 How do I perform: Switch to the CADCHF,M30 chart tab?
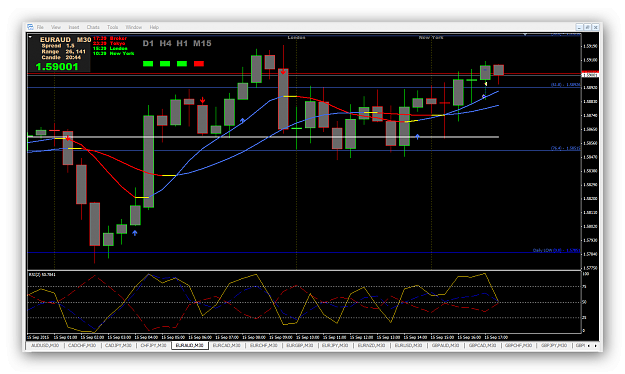click(x=82, y=345)
